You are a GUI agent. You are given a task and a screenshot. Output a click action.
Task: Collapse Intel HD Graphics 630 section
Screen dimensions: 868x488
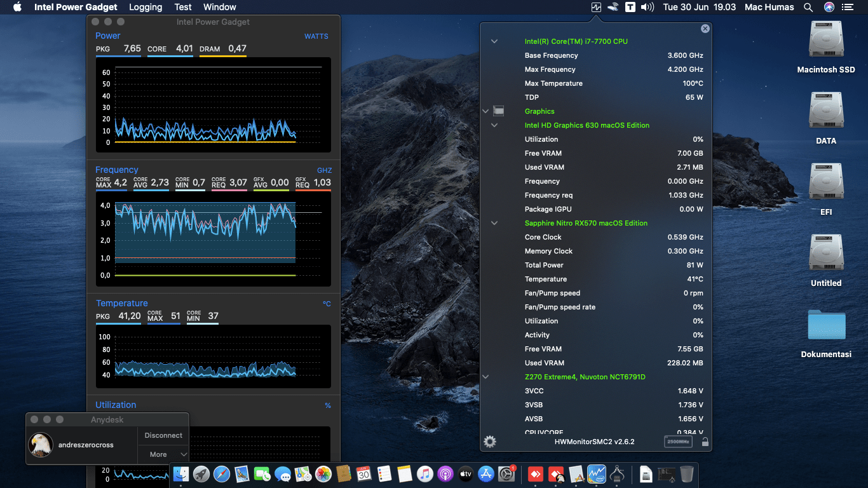pos(494,125)
